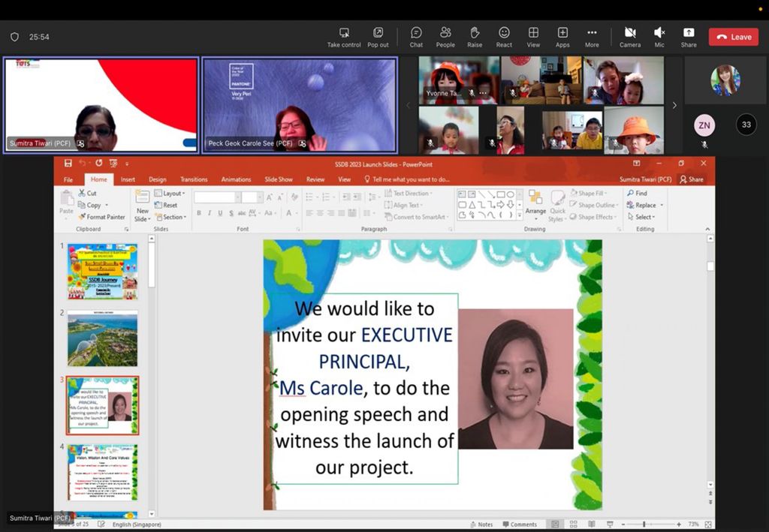Click the shield security icon beside timer

15,37
